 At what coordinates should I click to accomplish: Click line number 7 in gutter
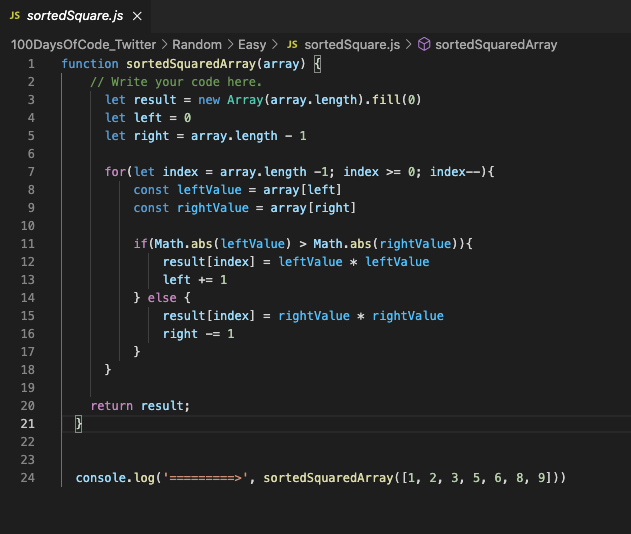click(31, 172)
